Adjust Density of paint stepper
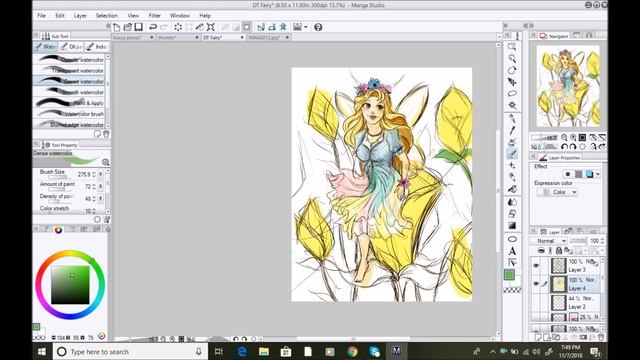The width and height of the screenshot is (640, 360). coord(94,199)
